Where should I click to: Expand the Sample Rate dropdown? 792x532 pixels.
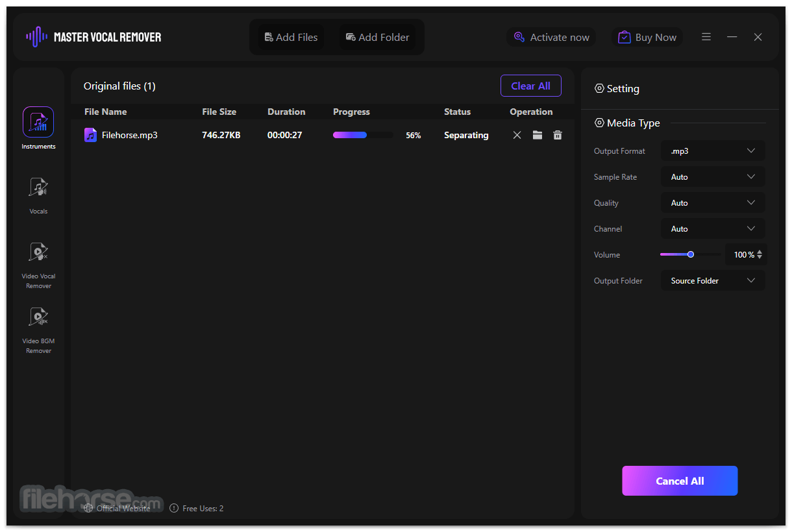point(713,176)
